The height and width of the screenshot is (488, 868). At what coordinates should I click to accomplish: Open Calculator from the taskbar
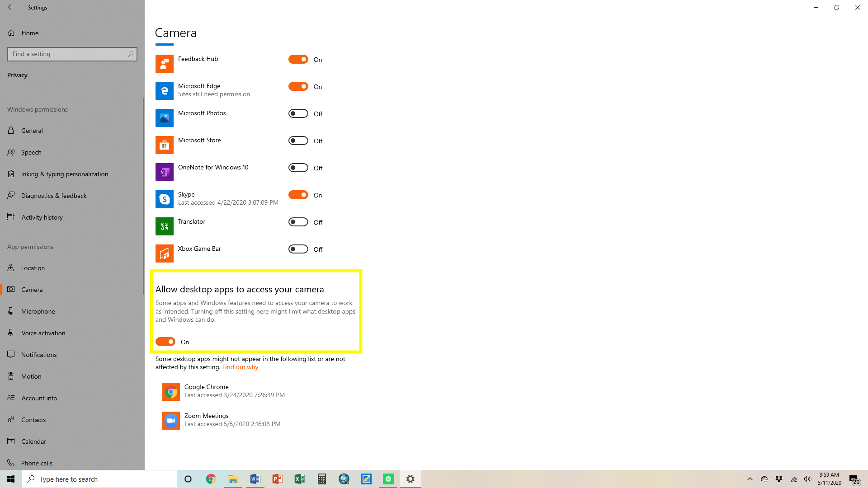[x=321, y=479]
